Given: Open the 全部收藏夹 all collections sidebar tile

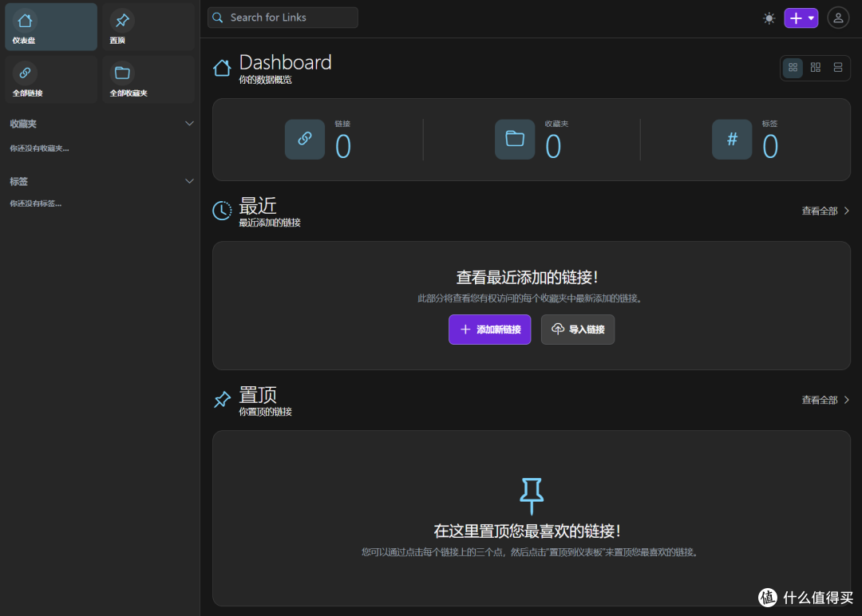Looking at the screenshot, I should (x=148, y=80).
